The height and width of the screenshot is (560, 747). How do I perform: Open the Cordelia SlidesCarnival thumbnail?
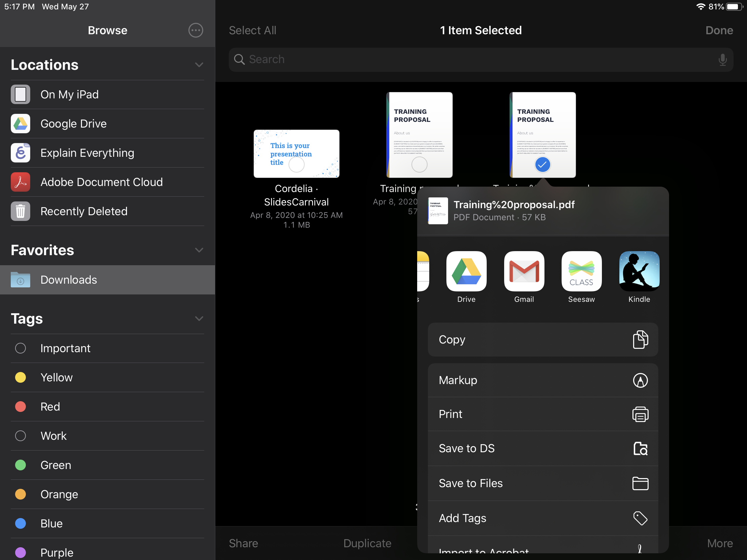297,153
